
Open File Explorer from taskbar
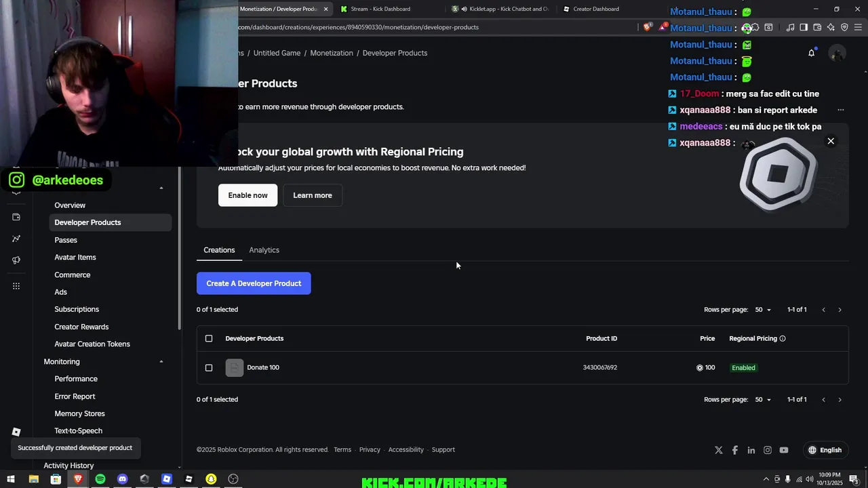34,479
